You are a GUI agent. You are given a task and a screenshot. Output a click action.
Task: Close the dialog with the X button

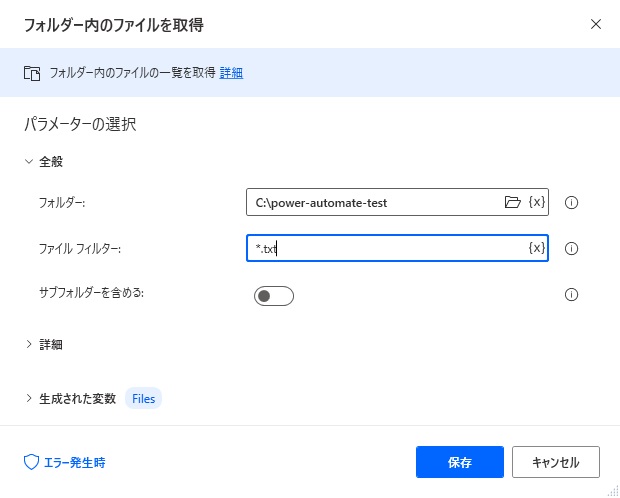[595, 24]
